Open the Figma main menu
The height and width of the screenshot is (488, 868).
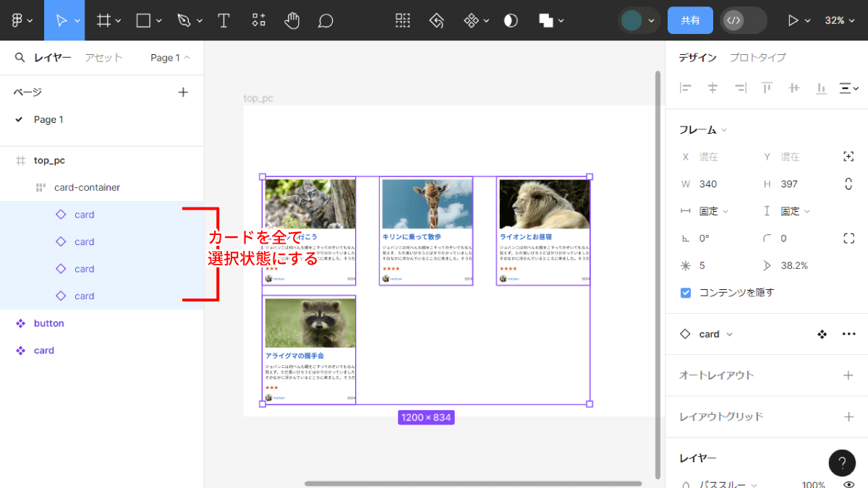click(21, 20)
